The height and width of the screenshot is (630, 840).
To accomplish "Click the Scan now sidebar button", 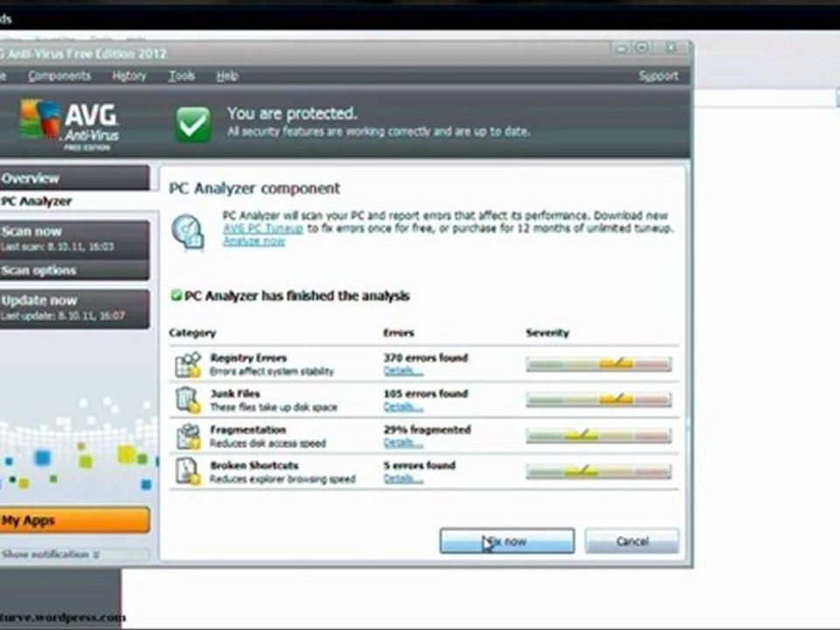I will pos(74,239).
